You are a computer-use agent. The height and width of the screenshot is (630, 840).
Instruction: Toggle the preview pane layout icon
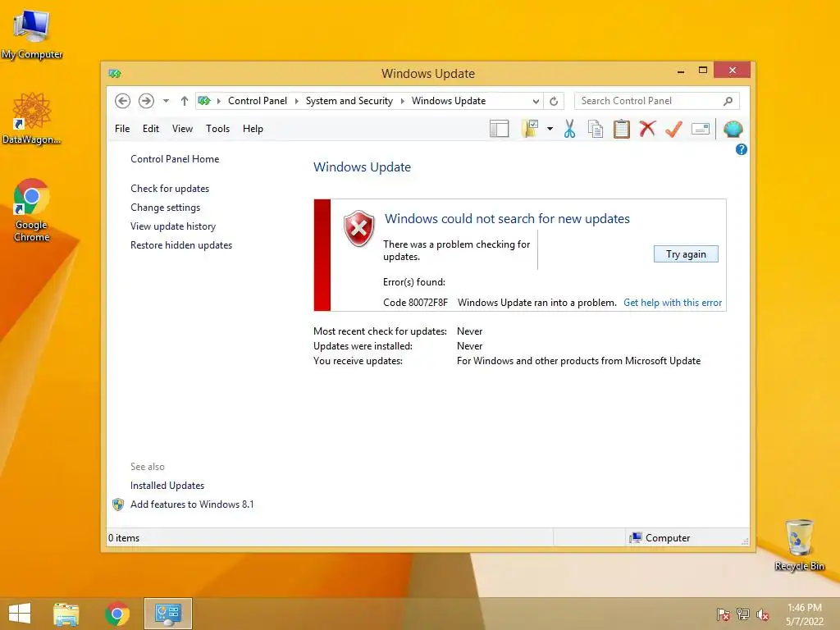(x=500, y=129)
